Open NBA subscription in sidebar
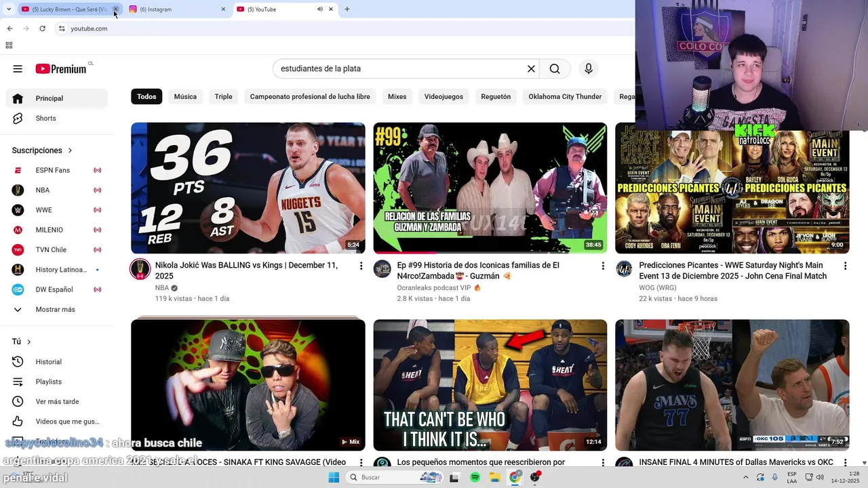This screenshot has width=868, height=488. pyautogui.click(x=57, y=190)
